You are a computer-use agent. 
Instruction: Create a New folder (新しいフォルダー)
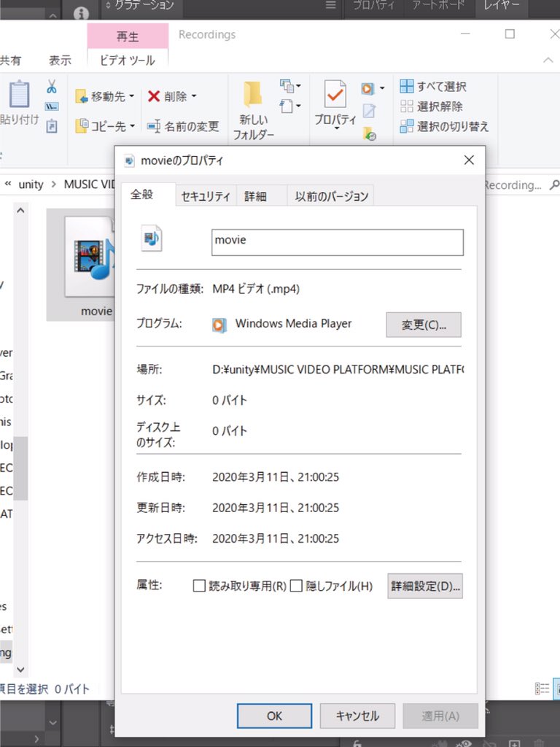[253, 111]
